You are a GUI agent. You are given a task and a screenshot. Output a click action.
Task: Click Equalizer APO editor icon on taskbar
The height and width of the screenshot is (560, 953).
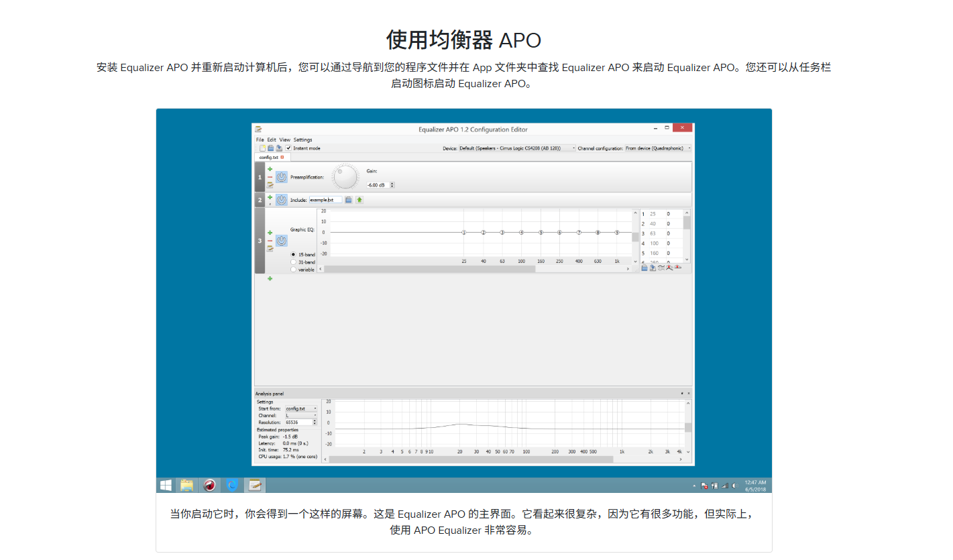pyautogui.click(x=255, y=485)
